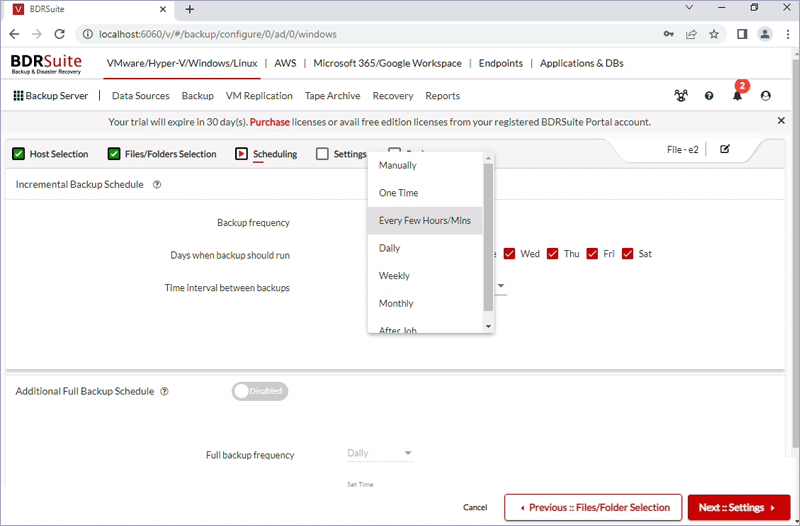
Task: Uncheck the Thu checkbox
Action: (x=553, y=254)
